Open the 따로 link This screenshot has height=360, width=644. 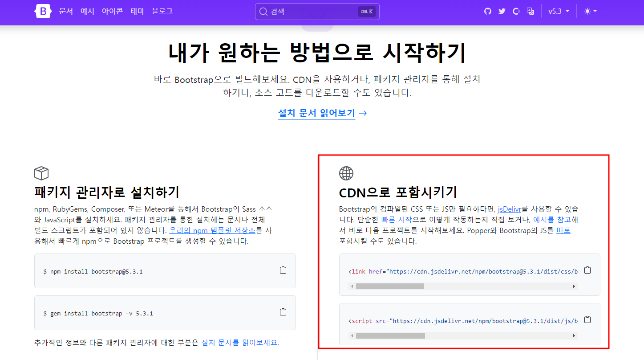click(563, 230)
